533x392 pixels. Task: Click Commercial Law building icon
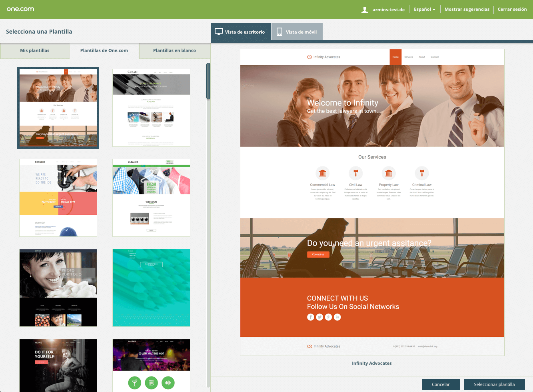323,173
